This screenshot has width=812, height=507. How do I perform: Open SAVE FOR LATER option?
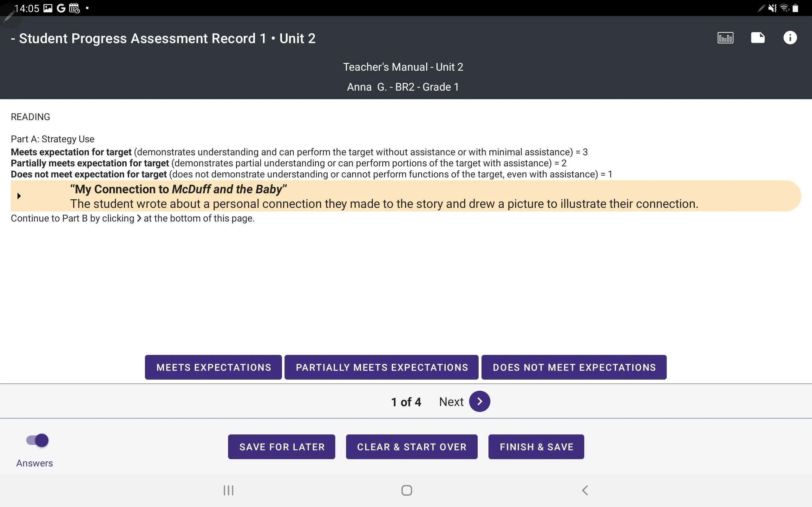(282, 446)
